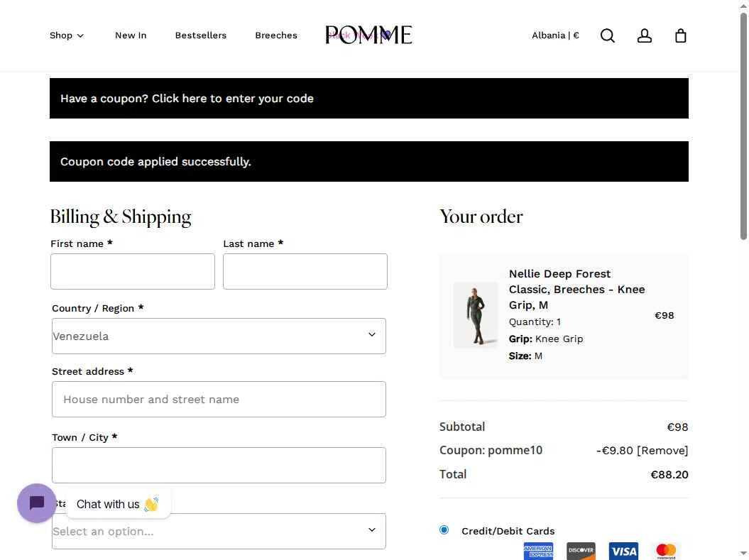The image size is (749, 560).
Task: Open the State 'Select an option' dropdown
Action: pos(219,531)
